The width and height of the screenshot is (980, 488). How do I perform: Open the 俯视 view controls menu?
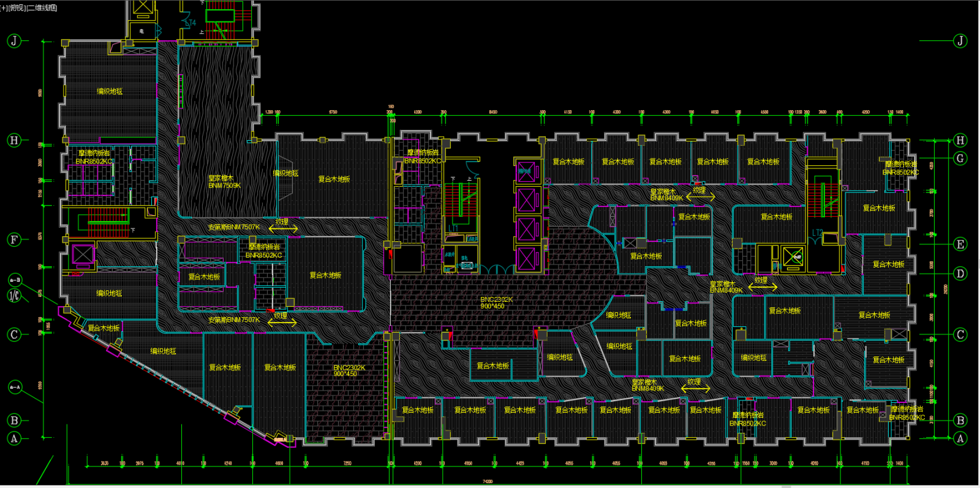click(17, 8)
